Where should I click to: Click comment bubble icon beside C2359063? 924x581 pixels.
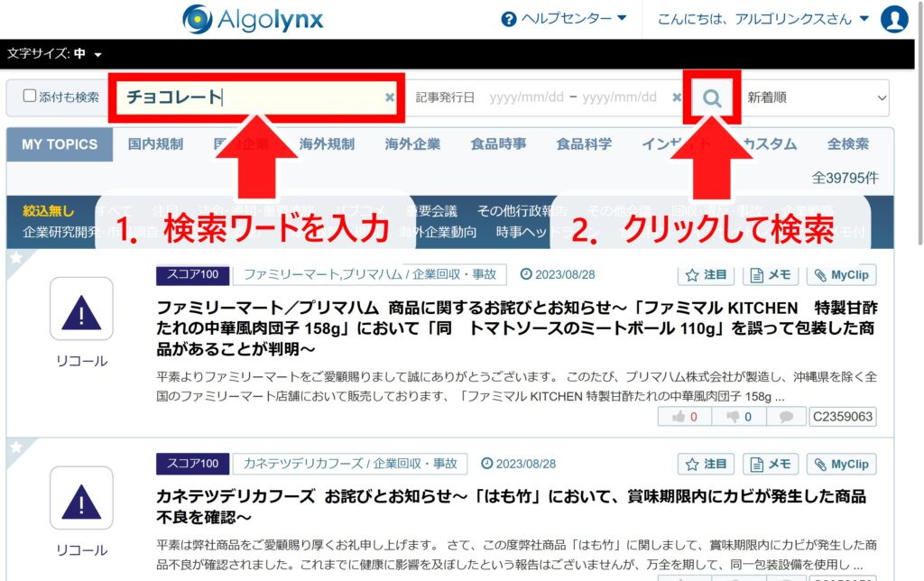click(786, 417)
